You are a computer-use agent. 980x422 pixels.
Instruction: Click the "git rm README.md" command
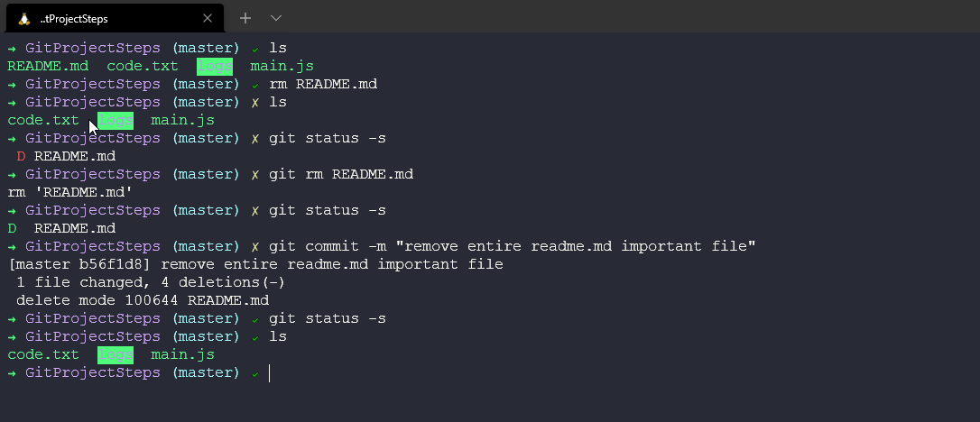[341, 174]
